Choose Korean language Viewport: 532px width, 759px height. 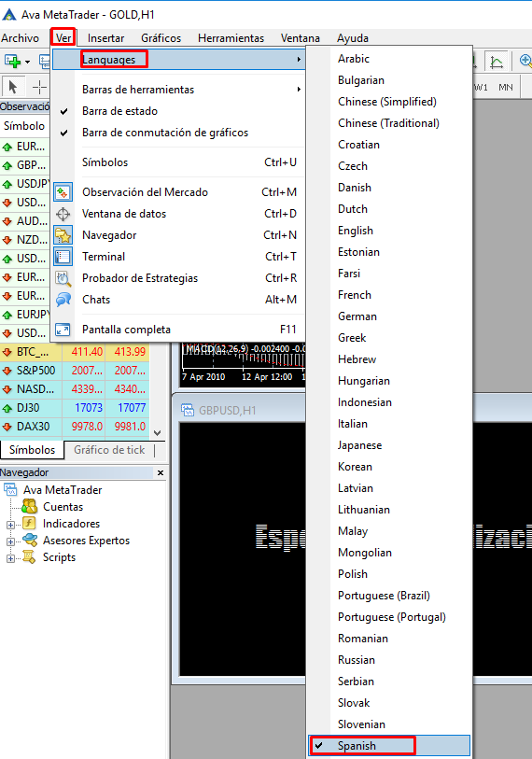click(x=389, y=467)
